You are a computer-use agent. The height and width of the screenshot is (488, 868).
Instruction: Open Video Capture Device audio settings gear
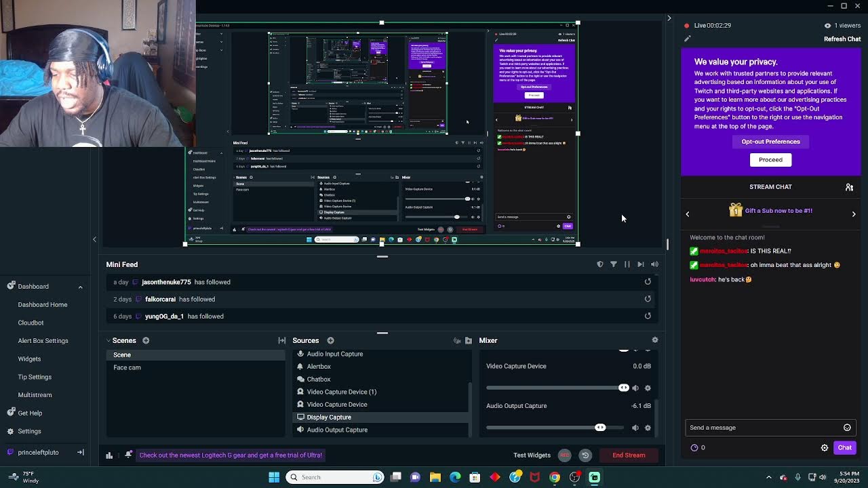648,388
